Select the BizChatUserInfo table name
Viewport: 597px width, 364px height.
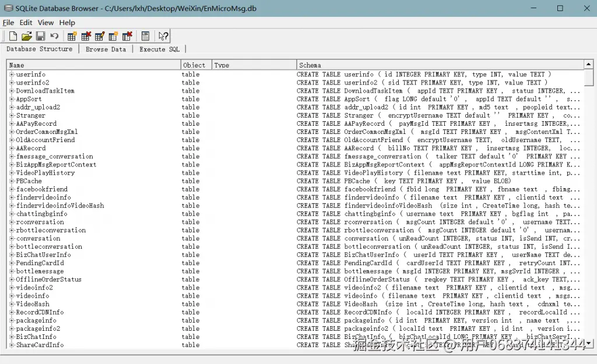coord(43,255)
